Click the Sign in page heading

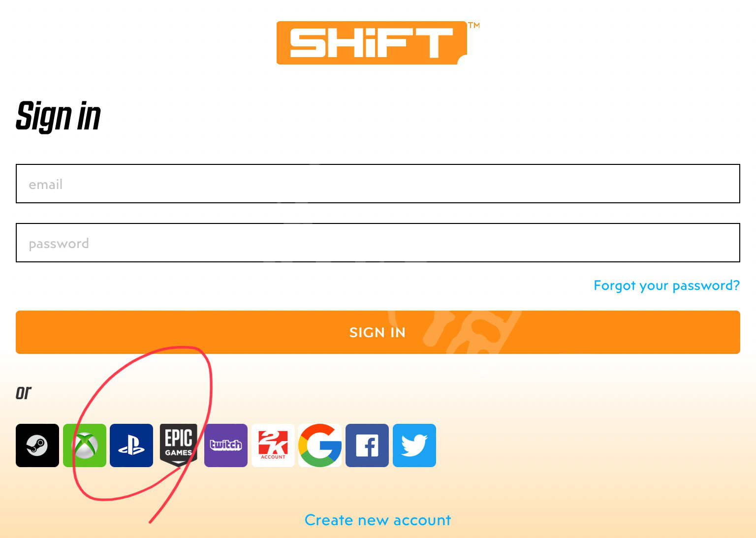(x=59, y=116)
